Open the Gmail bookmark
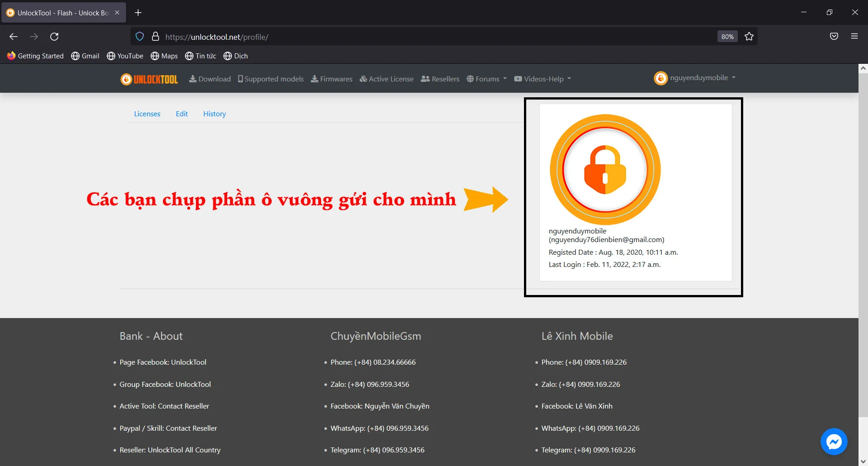Viewport: 868px width, 466px height. [x=85, y=56]
